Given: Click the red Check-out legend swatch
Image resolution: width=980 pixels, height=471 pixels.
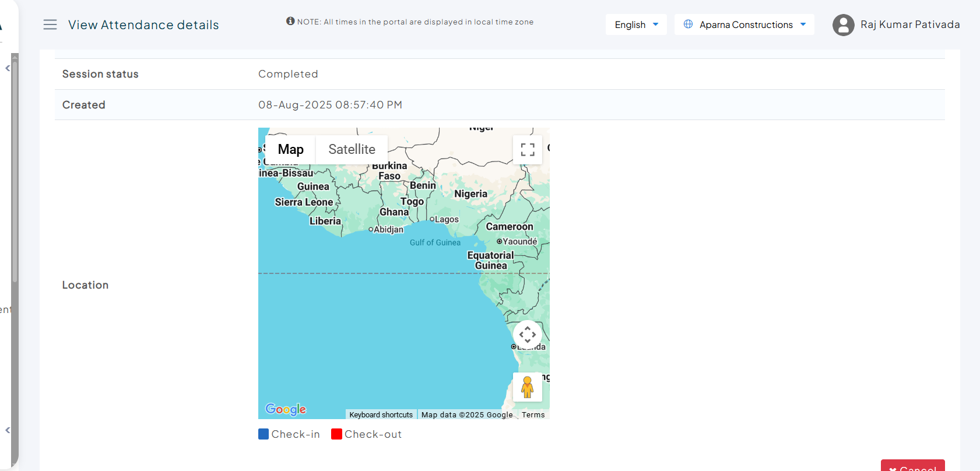Looking at the screenshot, I should click(x=336, y=434).
